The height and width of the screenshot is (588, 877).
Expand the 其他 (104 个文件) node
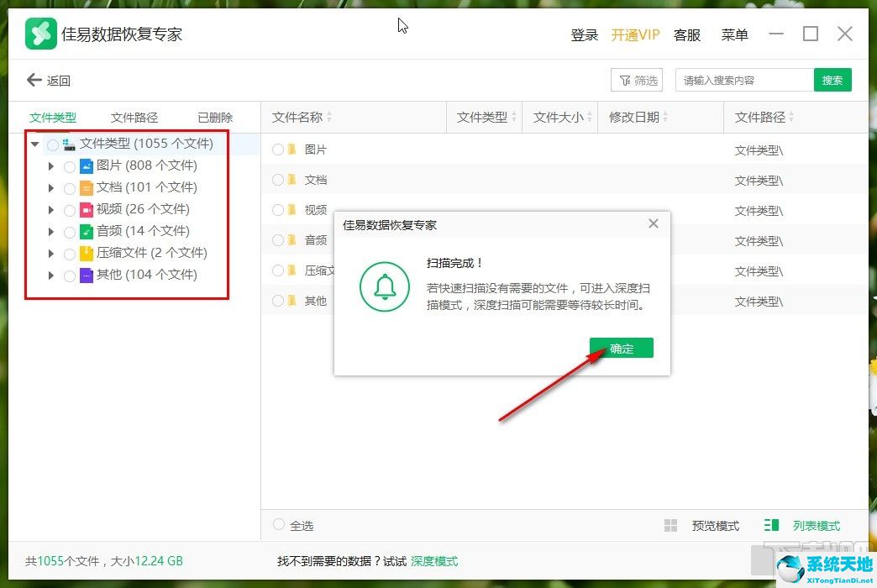50,275
